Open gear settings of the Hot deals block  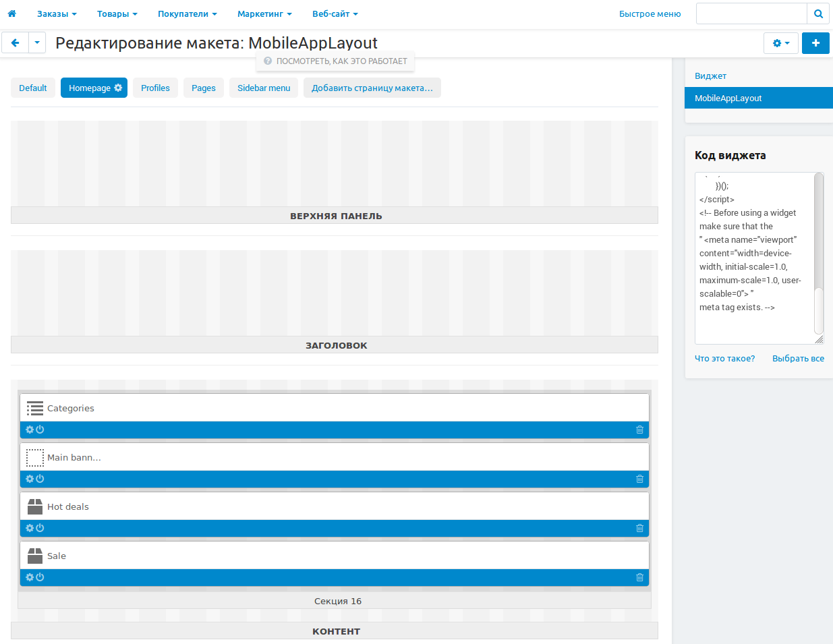(x=30, y=528)
